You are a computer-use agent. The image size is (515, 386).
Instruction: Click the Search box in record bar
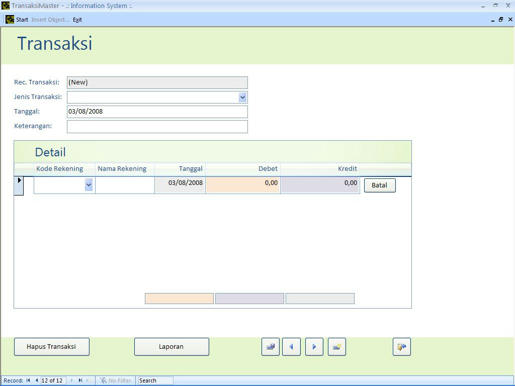(x=155, y=380)
